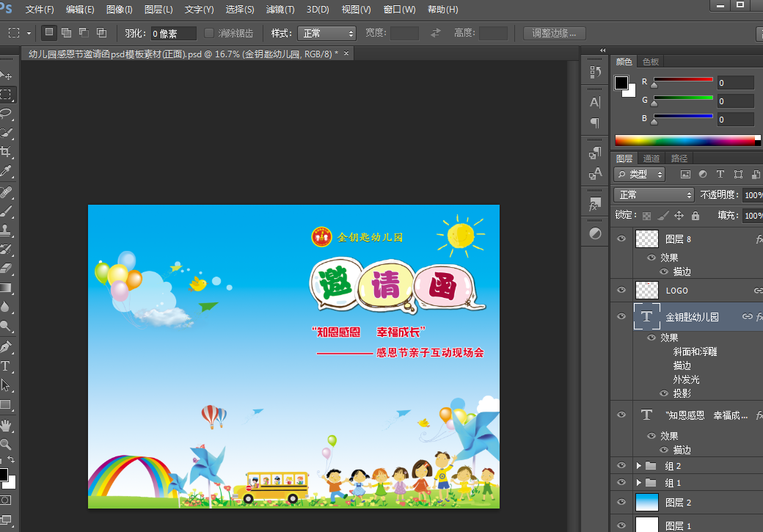Open the 样式 style dropdown
Image resolution: width=763 pixels, height=532 pixels.
coord(326,33)
